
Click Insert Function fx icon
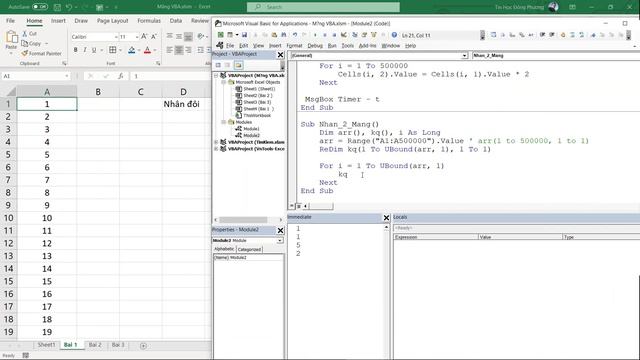point(121,76)
